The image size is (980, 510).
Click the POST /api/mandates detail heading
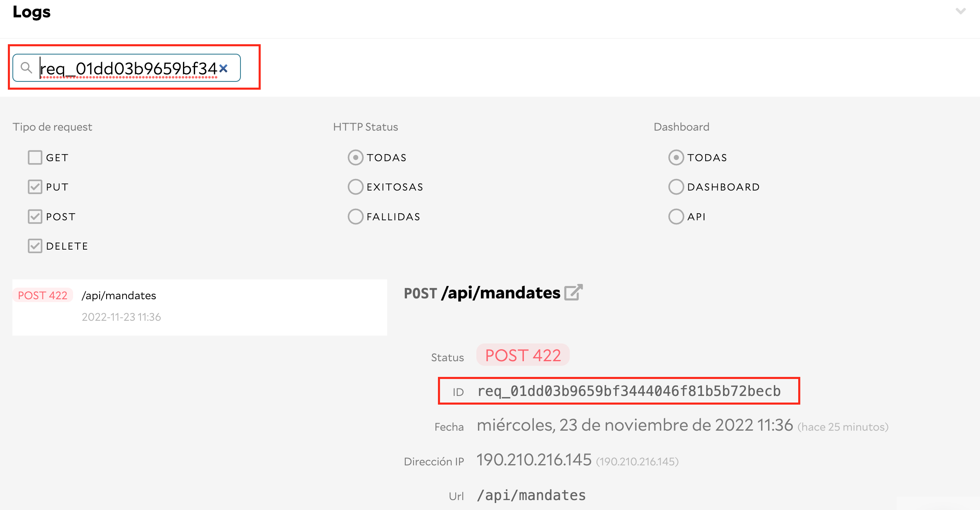click(482, 293)
